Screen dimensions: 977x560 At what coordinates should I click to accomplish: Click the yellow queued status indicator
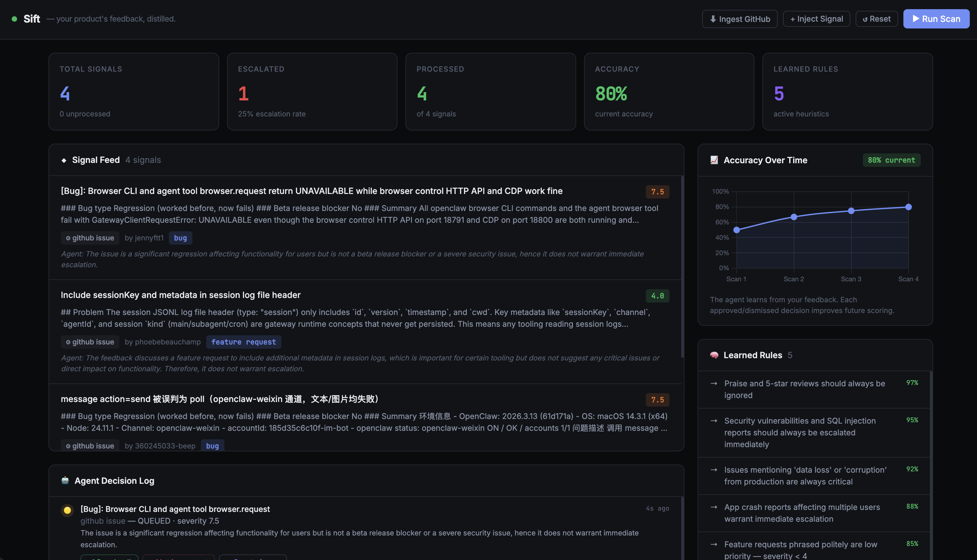click(x=67, y=510)
